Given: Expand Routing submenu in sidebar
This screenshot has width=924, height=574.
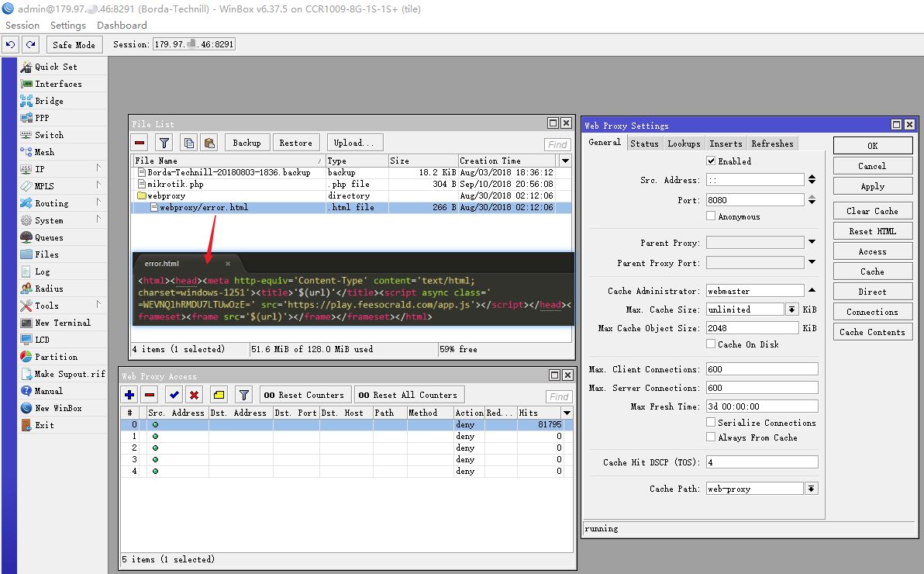Looking at the screenshot, I should [x=98, y=203].
